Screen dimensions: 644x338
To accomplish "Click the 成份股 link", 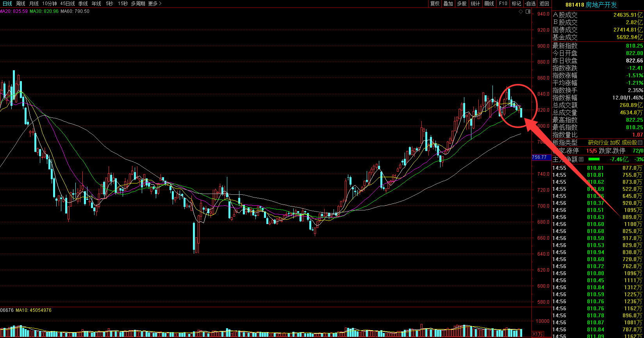I will pos(630,143).
